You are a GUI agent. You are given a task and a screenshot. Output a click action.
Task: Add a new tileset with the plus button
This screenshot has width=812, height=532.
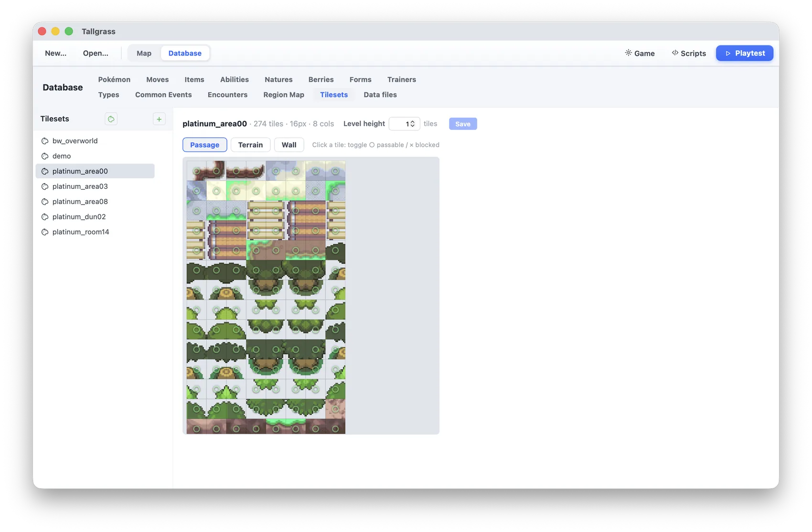click(159, 119)
